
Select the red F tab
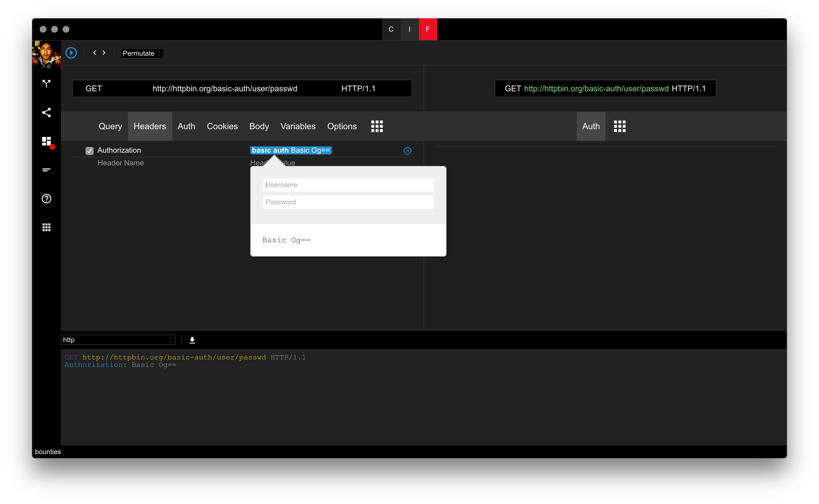(x=428, y=29)
